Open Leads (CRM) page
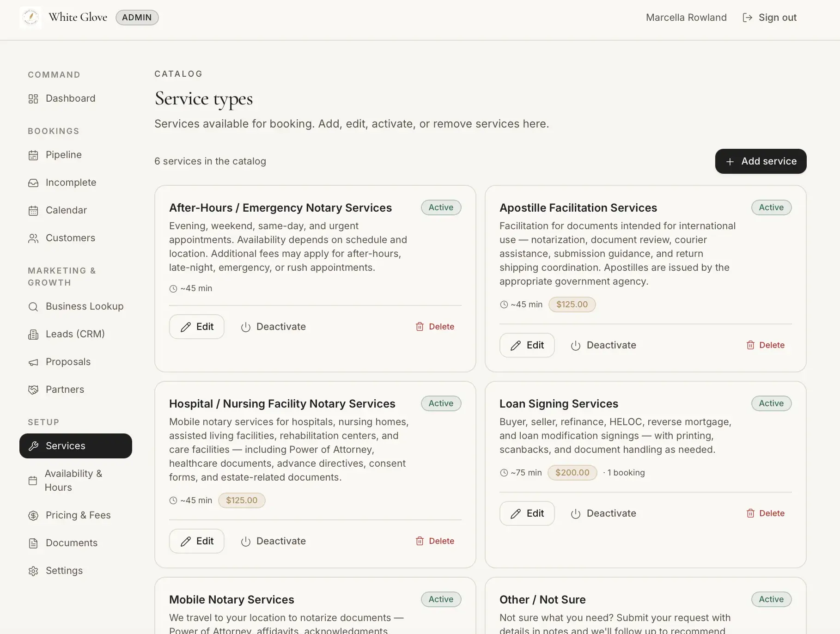 76,334
